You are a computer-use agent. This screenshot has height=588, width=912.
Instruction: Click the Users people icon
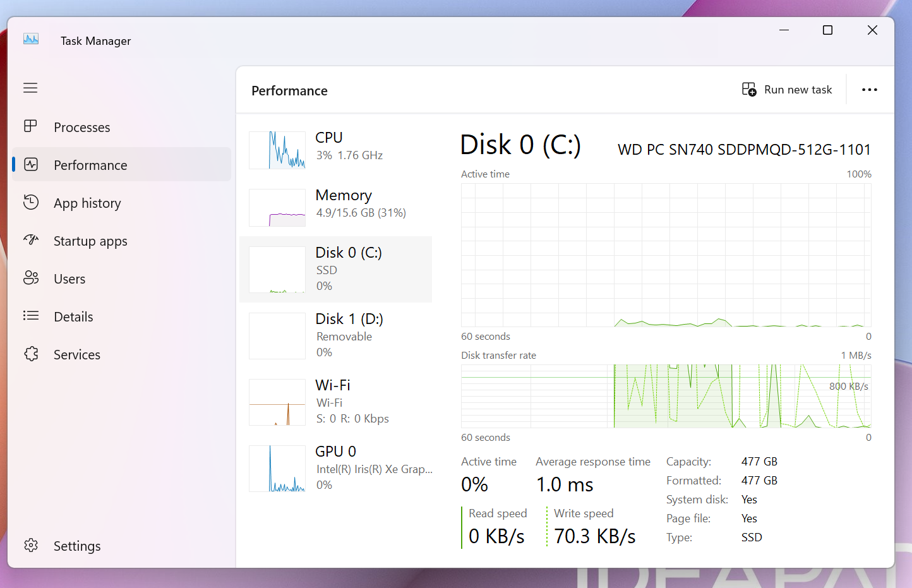point(31,278)
